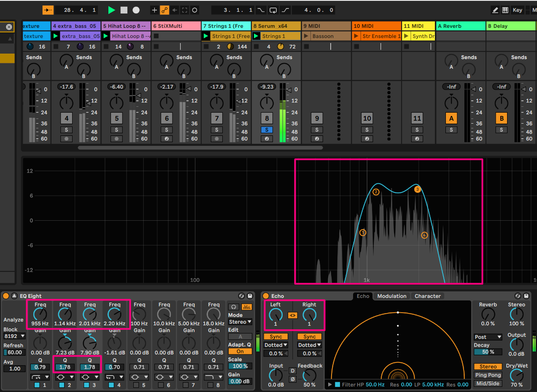Toggle left channel Sync button

point(276,337)
